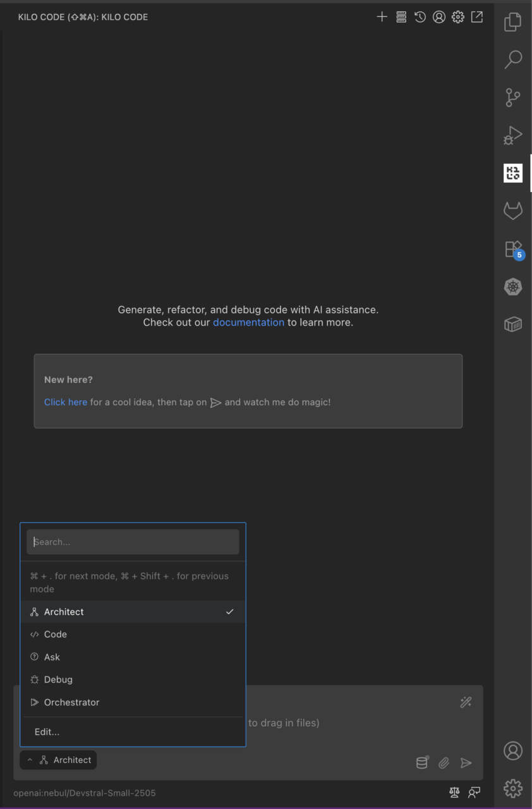Image resolution: width=532 pixels, height=809 pixels.
Task: Open Kilo Code settings
Action: click(457, 17)
